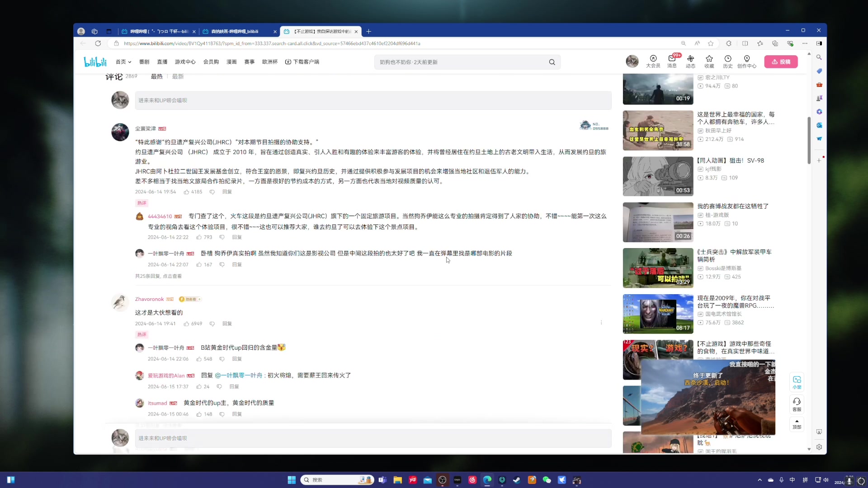The height and width of the screenshot is (488, 868).
Task: Open File Explorer from the taskbar
Action: point(397,480)
